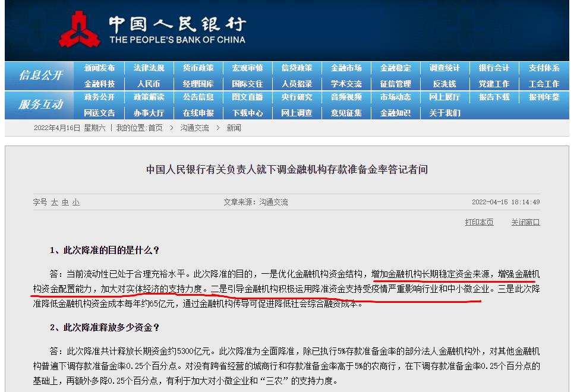Screen dimensions: 577x392
Task: Open the 支付体系 menu item
Action: [544, 68]
